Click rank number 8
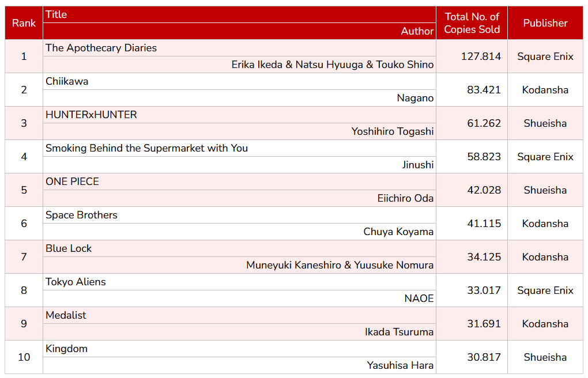 coord(24,290)
